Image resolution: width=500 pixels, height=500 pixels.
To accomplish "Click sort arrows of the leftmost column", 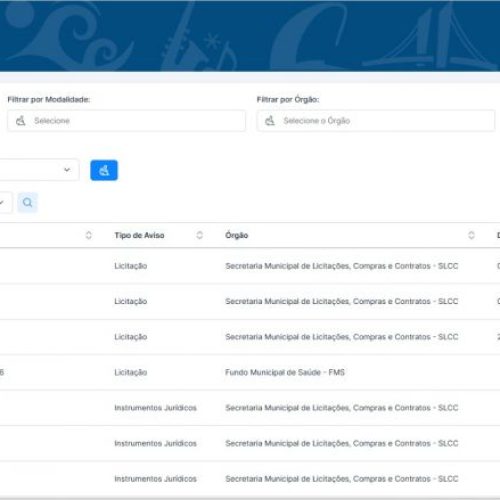I will (x=89, y=235).
